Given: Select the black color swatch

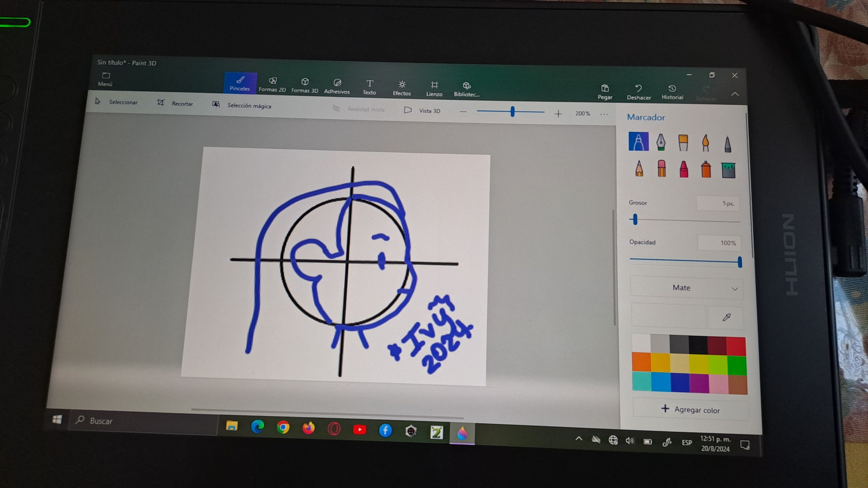Looking at the screenshot, I should 698,345.
